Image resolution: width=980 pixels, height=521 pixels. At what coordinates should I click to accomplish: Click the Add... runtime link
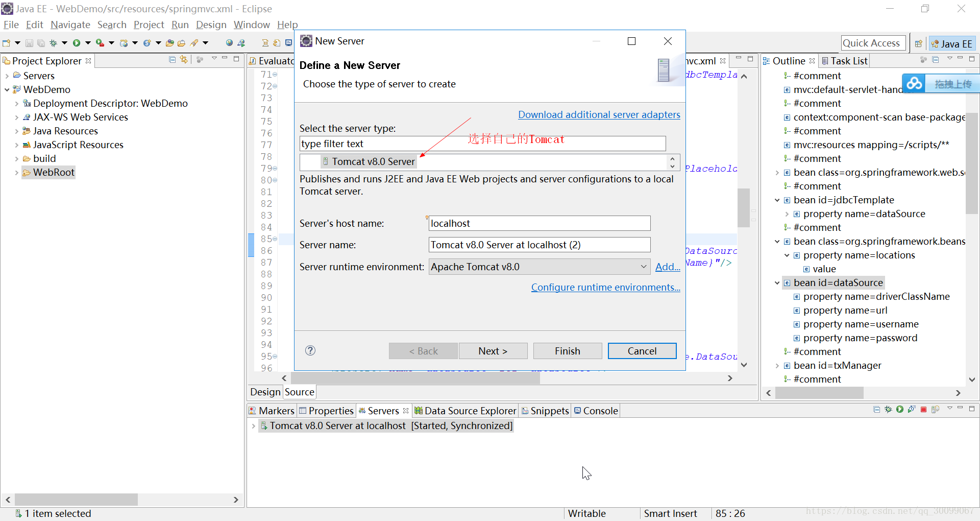pyautogui.click(x=668, y=267)
